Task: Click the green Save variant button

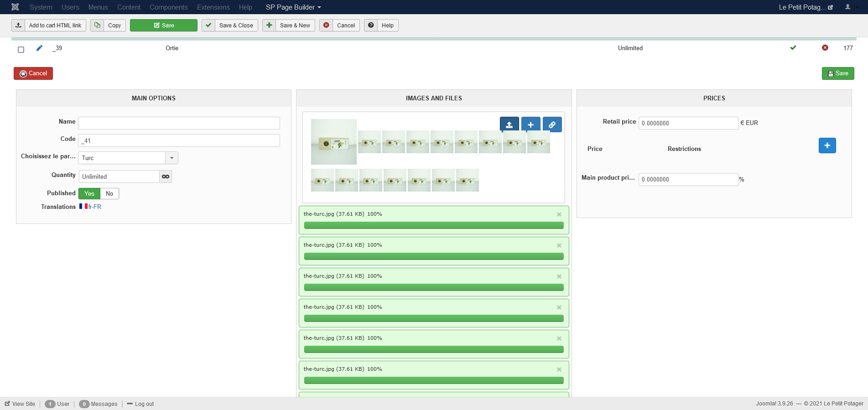Action: (x=838, y=73)
